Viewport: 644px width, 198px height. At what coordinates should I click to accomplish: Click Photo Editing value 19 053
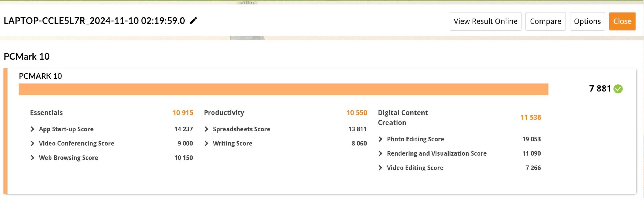pos(532,139)
